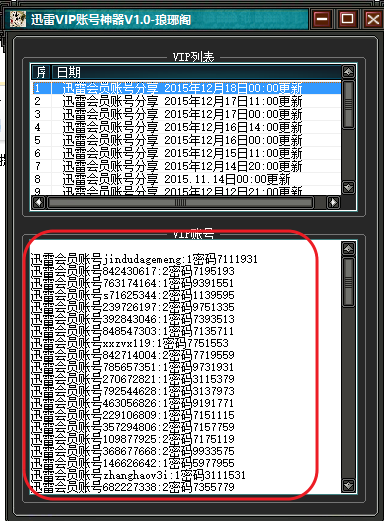Click the 序 column header
Viewport: 384px width, 521px height.
click(41, 72)
